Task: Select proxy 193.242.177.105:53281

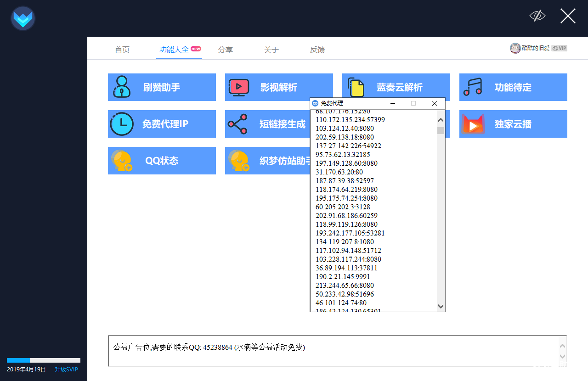Action: point(350,233)
